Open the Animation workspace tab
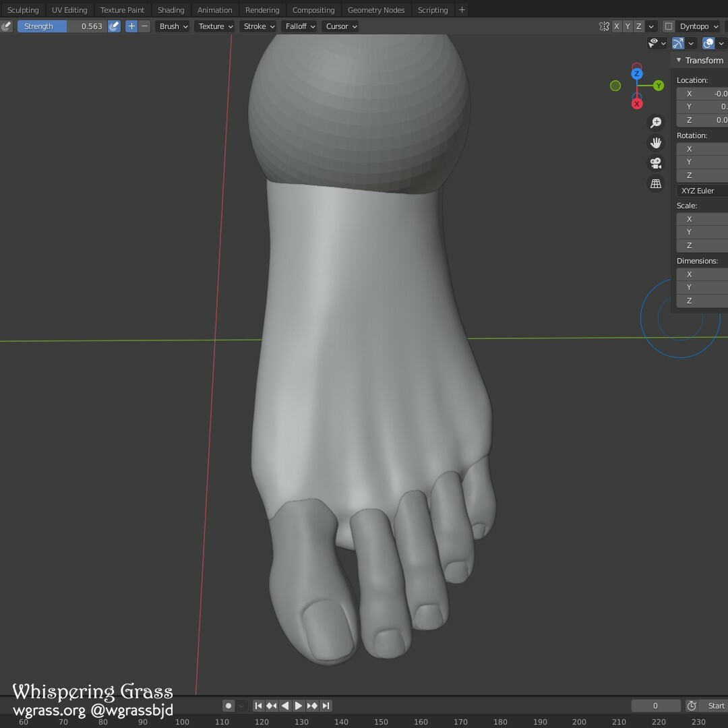The height and width of the screenshot is (728, 728). click(214, 9)
